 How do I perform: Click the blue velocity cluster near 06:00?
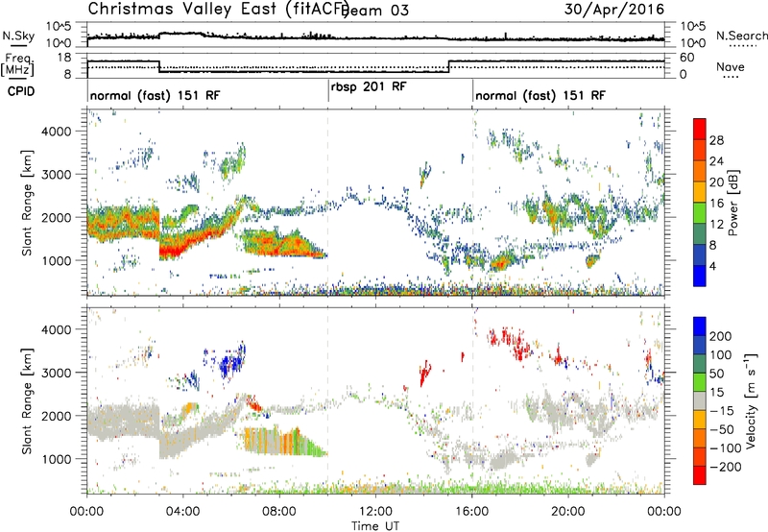coord(232,361)
